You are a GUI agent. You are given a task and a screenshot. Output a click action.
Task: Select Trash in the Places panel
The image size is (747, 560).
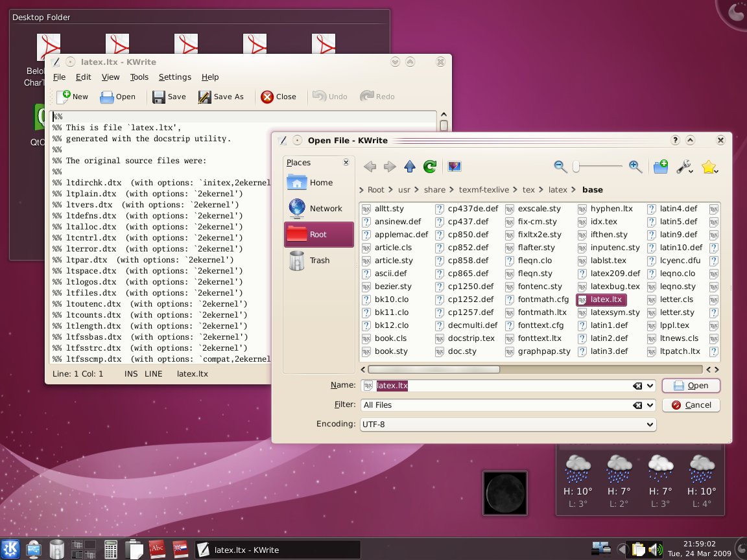319,261
